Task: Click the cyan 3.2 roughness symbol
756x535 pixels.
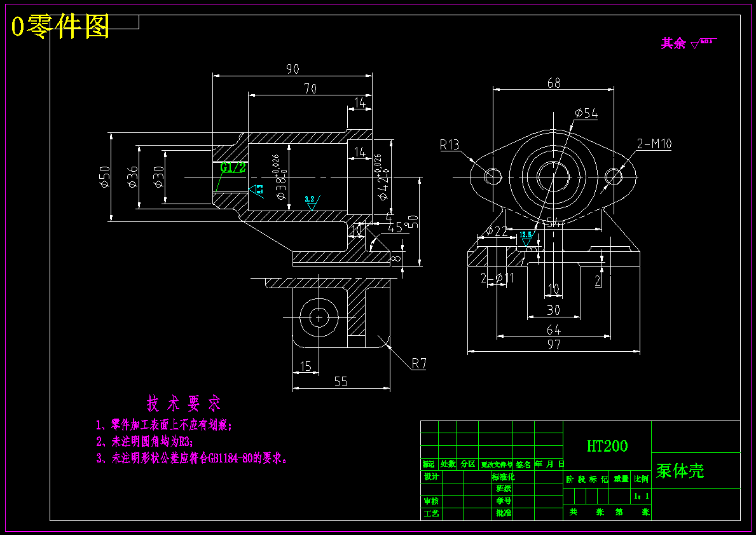Action: click(x=312, y=202)
